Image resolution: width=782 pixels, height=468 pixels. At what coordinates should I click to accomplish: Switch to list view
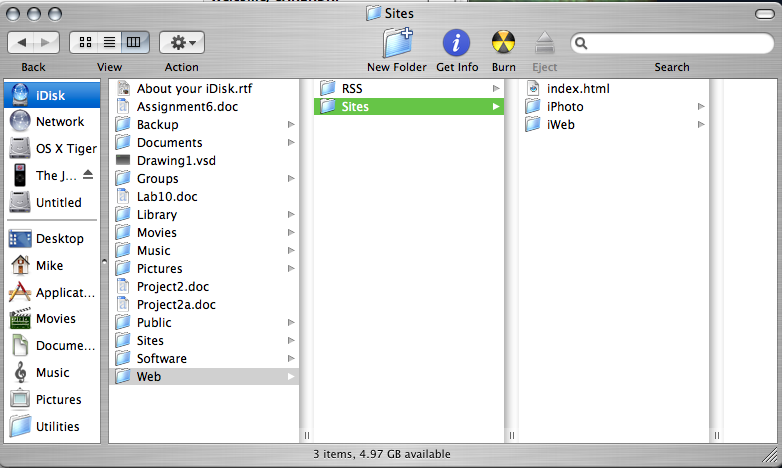[x=109, y=42]
